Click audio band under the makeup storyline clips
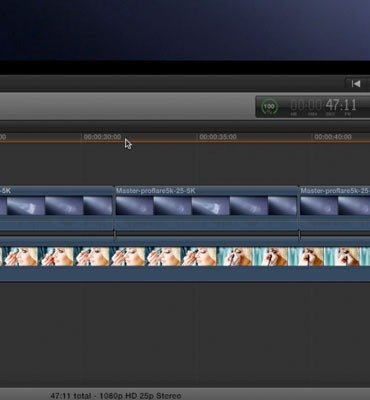 coord(185,273)
